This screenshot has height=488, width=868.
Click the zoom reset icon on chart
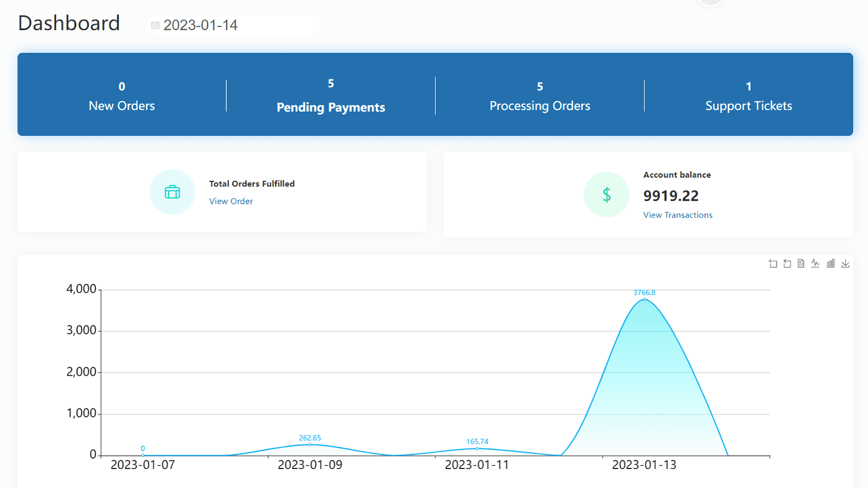coord(787,264)
